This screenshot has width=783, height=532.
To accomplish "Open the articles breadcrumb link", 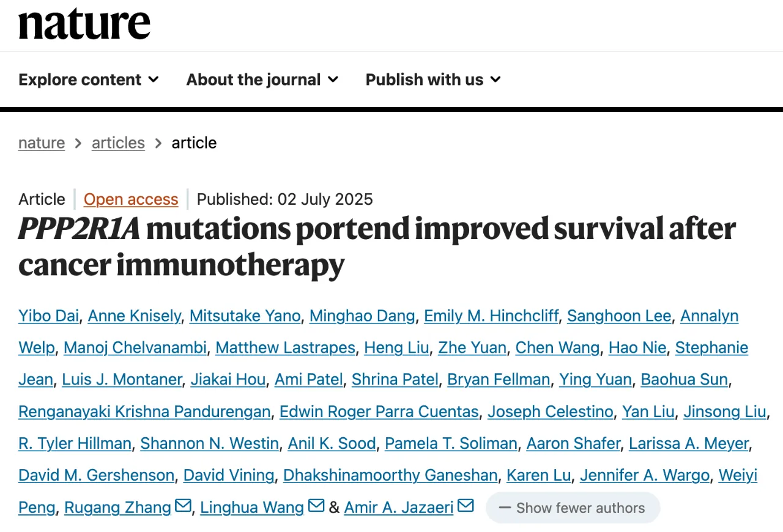I will pos(118,142).
